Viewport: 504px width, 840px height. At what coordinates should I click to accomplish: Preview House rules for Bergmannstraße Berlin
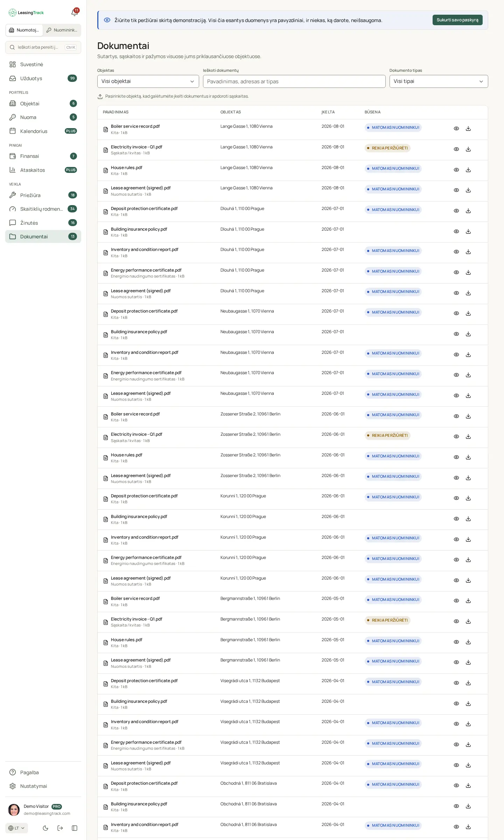[456, 642]
